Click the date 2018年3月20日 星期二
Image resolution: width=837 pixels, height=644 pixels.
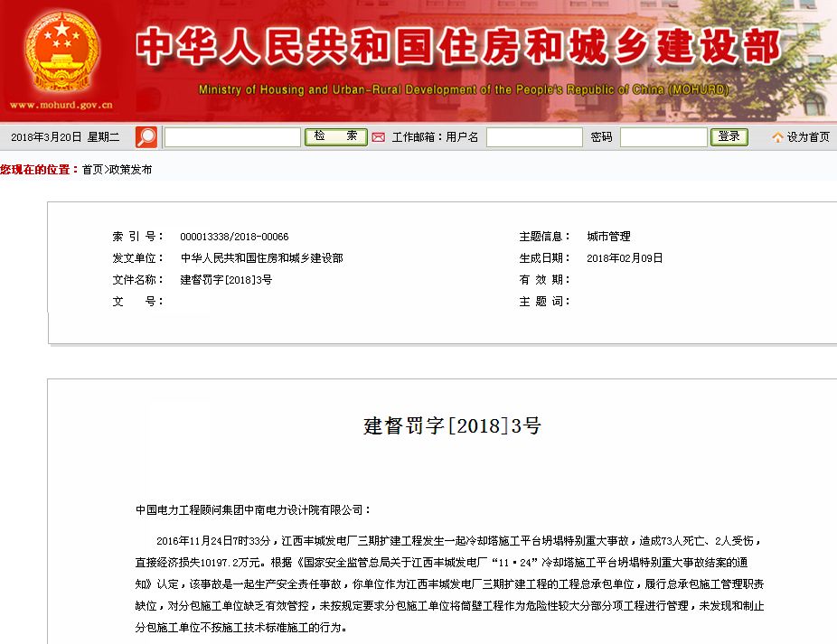(x=65, y=137)
